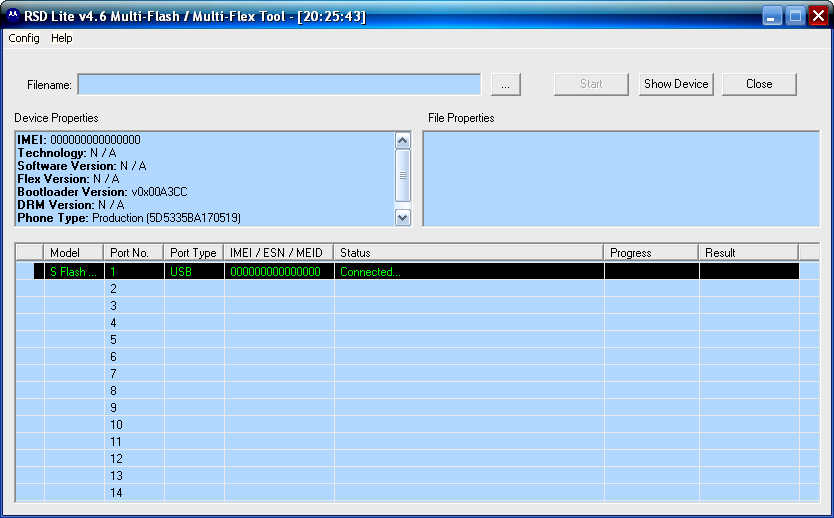Click the Port Type column header
This screenshot has height=518, width=834.
[x=194, y=253]
